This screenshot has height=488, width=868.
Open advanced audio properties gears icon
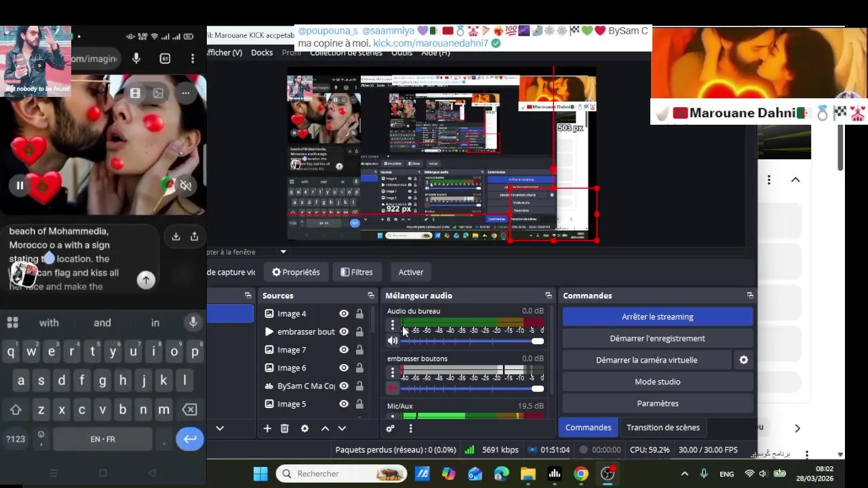tap(390, 428)
